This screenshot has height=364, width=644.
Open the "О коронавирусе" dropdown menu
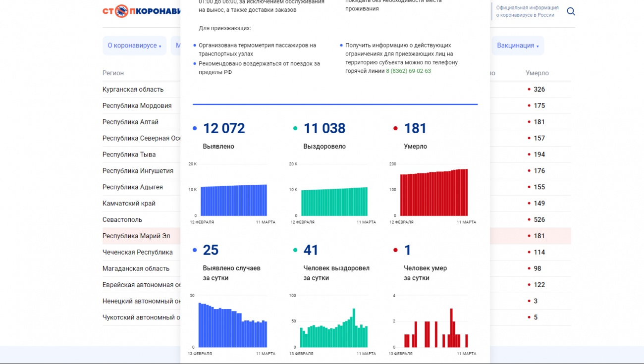[x=134, y=46]
